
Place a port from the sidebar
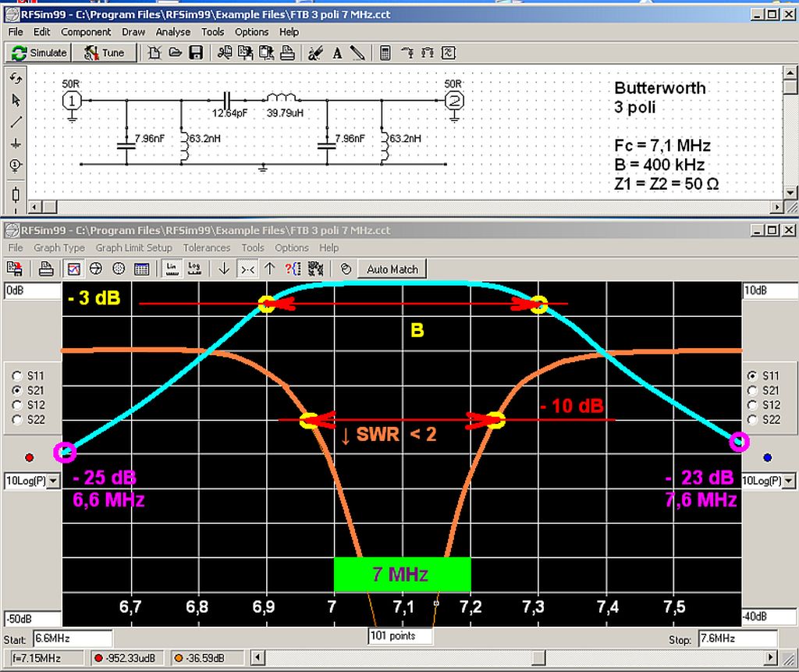coord(16,165)
